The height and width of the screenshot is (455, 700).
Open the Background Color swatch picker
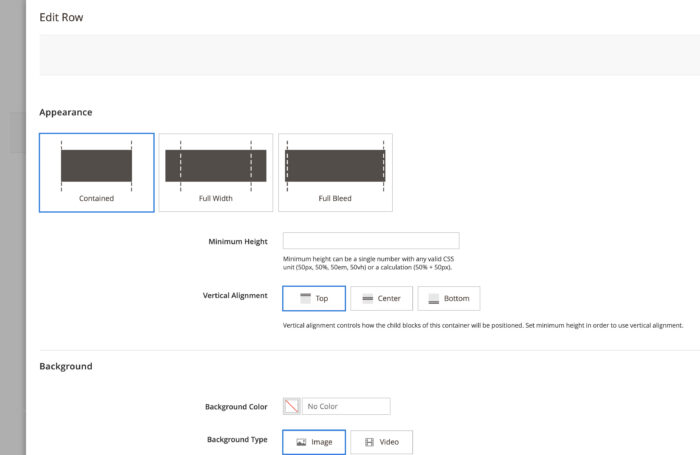(292, 406)
